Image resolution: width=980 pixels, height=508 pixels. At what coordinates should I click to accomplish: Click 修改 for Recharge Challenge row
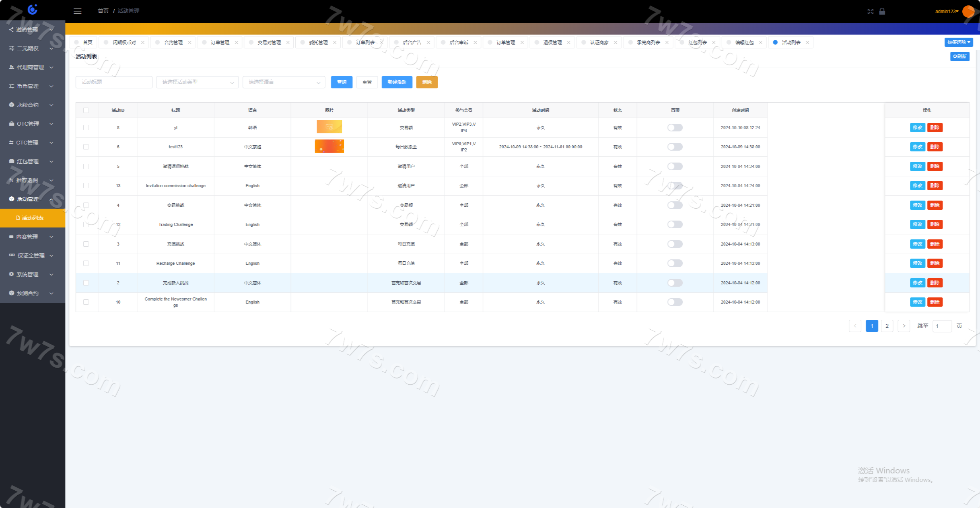point(917,263)
